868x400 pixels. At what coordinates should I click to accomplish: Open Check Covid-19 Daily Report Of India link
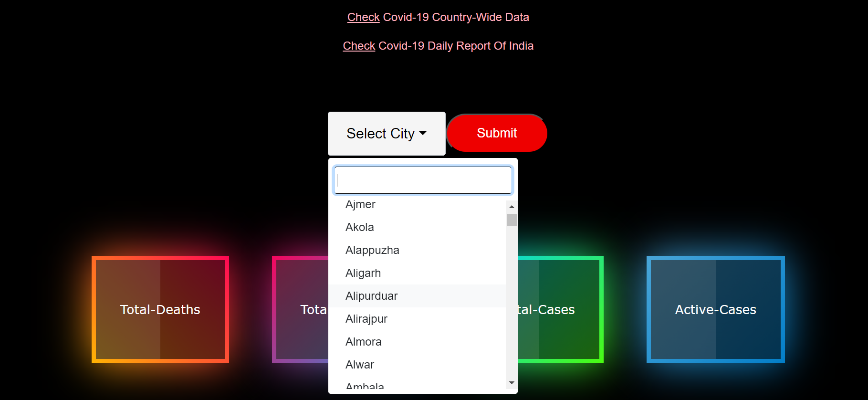click(x=438, y=46)
